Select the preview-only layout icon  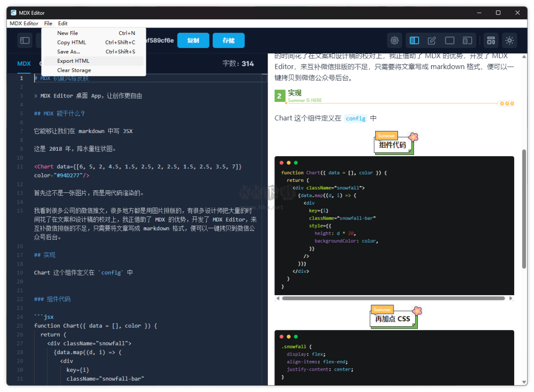point(449,41)
